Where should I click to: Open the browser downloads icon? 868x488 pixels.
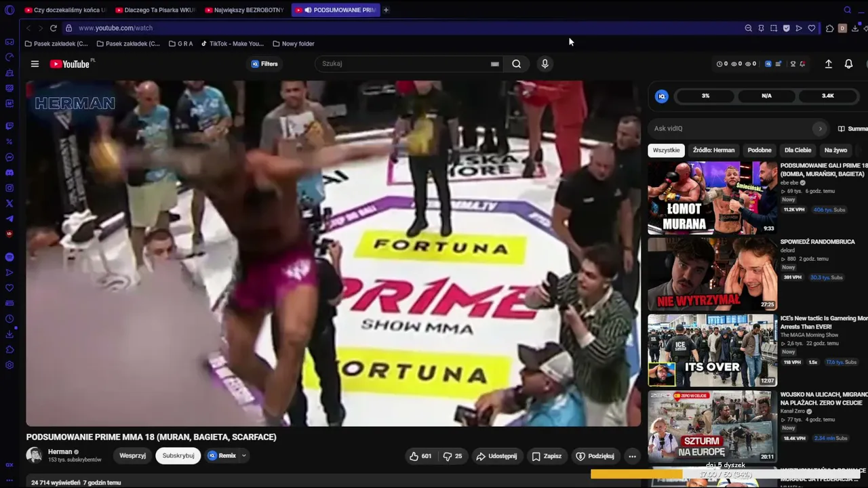[x=854, y=28]
